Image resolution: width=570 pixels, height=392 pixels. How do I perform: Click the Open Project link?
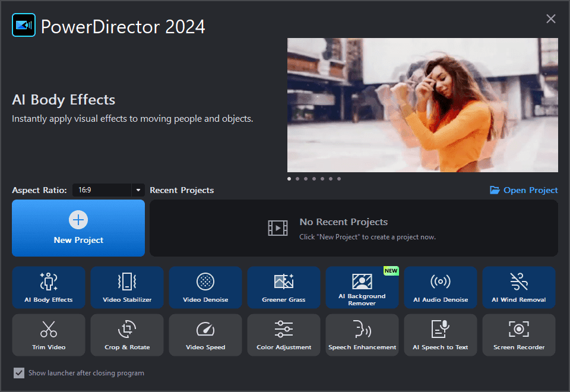click(x=524, y=190)
